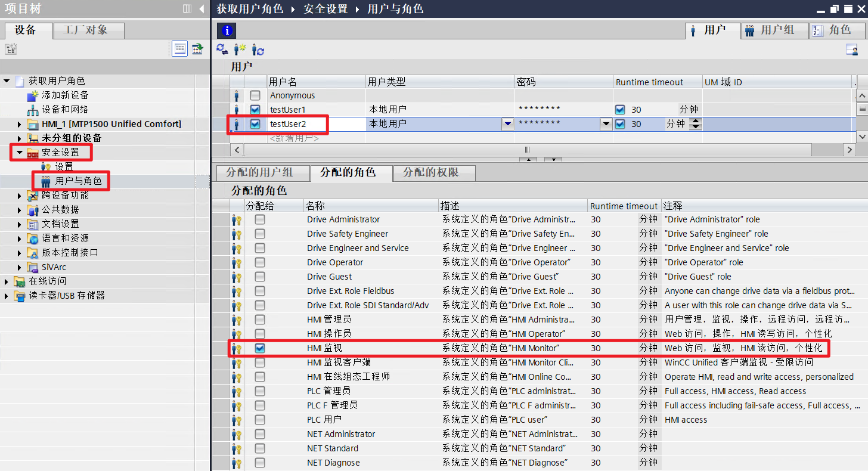Open the 用户类型 dropdown for testUser2
The image size is (868, 471).
coord(507,124)
